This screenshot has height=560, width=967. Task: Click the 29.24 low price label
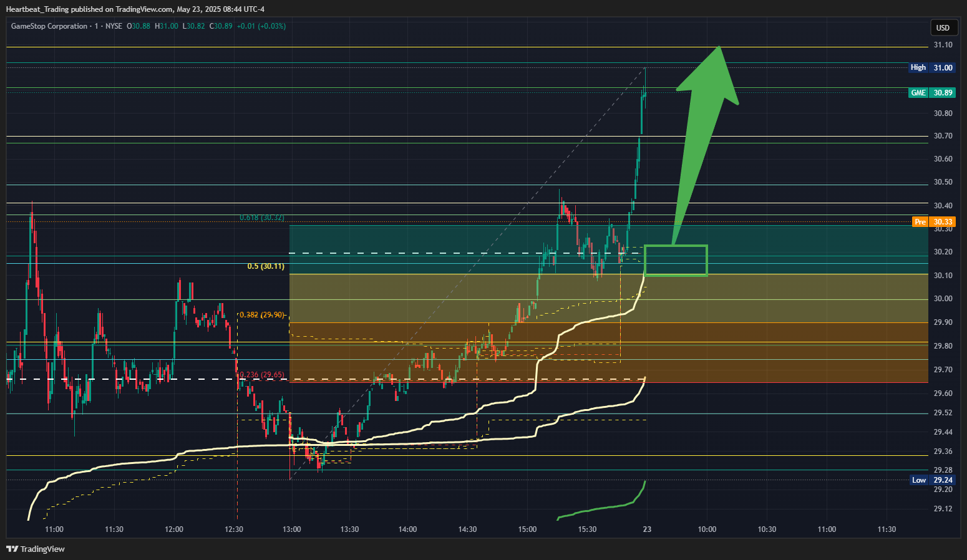(x=943, y=480)
